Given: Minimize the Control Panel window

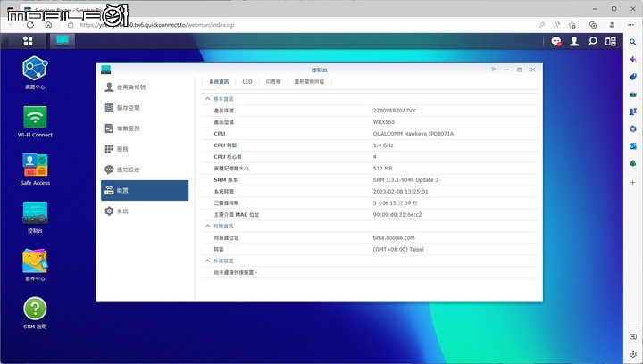Looking at the screenshot, I should coord(506,70).
